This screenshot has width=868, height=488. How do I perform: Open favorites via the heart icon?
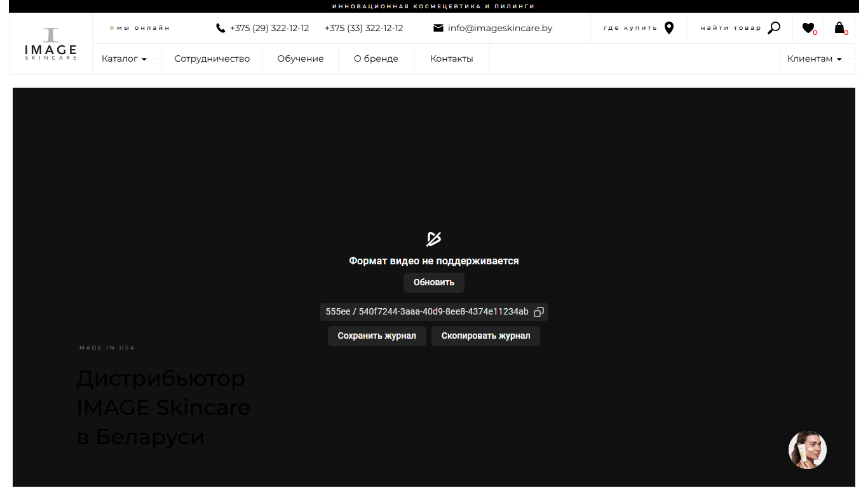click(x=808, y=28)
